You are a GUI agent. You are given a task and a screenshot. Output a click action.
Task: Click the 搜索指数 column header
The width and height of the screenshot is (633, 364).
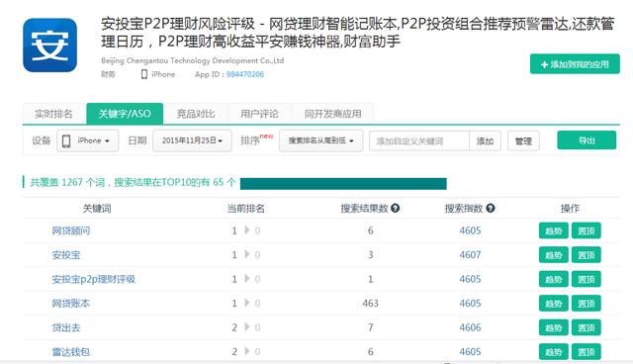[464, 209]
